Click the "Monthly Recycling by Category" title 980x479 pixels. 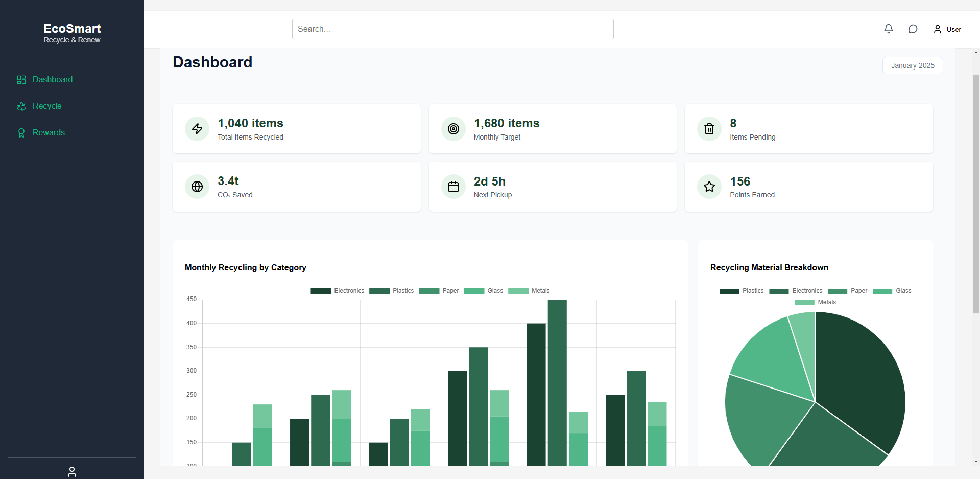[x=246, y=267]
